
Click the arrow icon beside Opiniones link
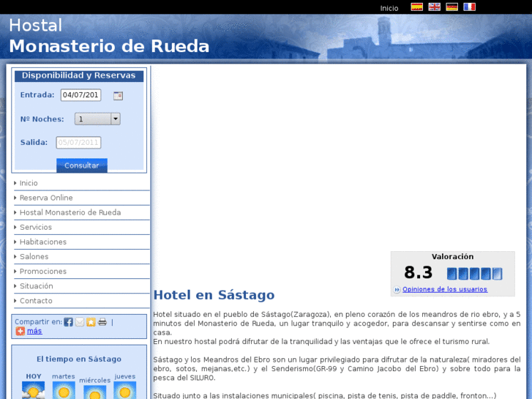(397, 290)
